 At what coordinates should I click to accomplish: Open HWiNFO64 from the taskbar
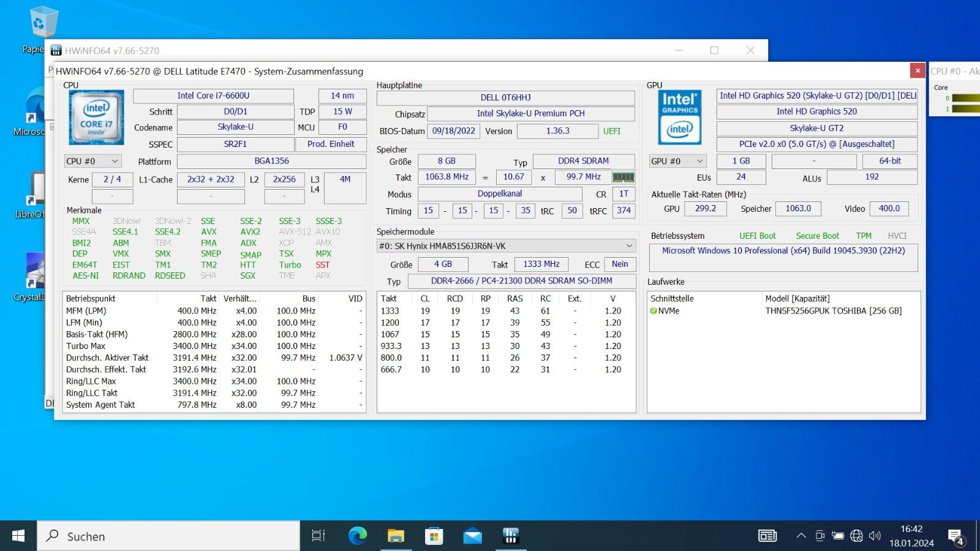510,536
